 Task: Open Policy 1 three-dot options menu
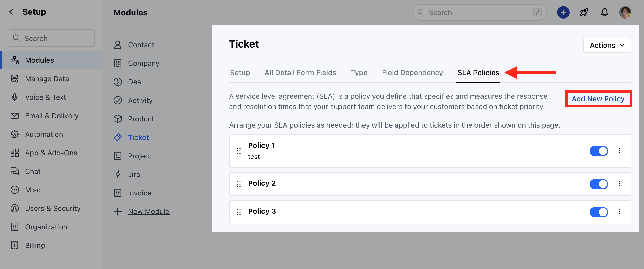[619, 150]
